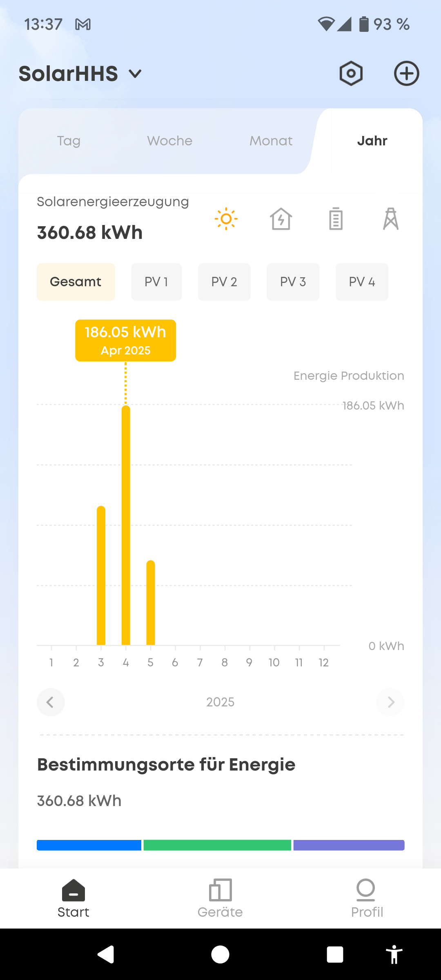This screenshot has width=441, height=980.
Task: Select the home consumption icon
Action: click(281, 219)
